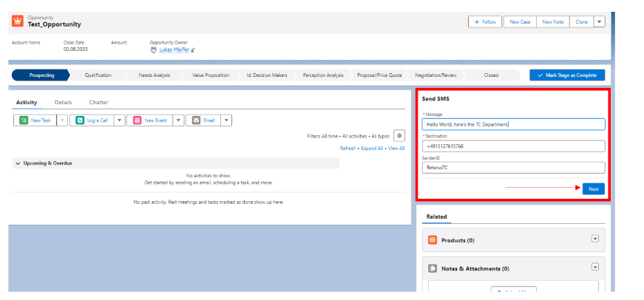Click the Next button in Send SMS
The image size is (644, 300).
pos(593,189)
